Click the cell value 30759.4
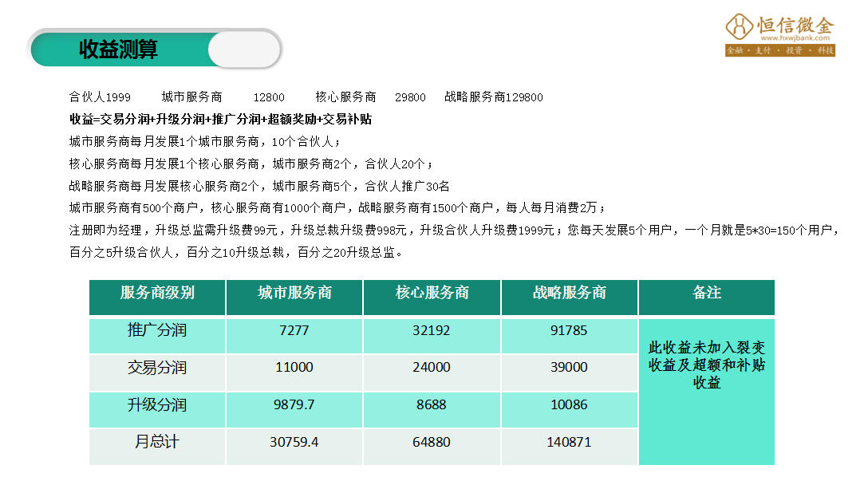Viewport: 868px width, 481px height. coord(294,442)
